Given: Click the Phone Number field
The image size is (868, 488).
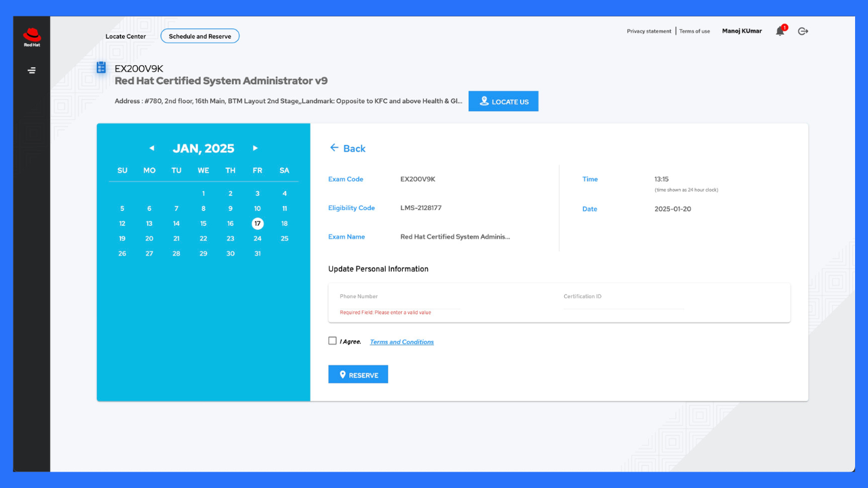Looking at the screenshot, I should click(400, 302).
